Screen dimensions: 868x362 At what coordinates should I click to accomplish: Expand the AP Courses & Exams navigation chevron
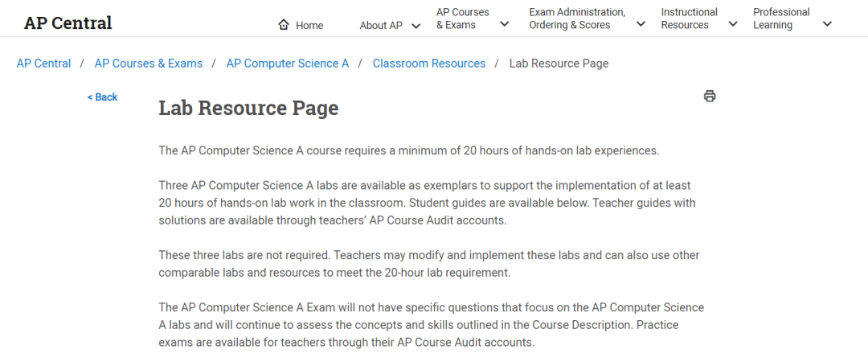505,24
